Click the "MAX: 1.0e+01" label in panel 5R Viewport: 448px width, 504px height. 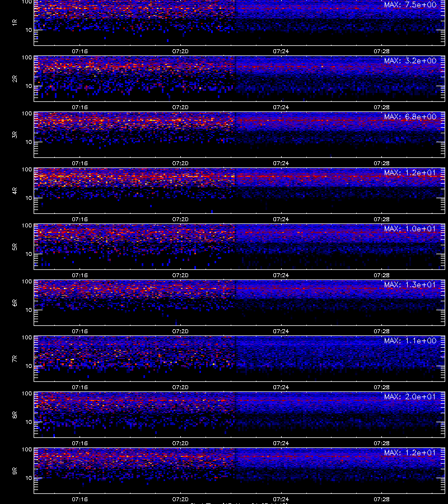[410, 228]
